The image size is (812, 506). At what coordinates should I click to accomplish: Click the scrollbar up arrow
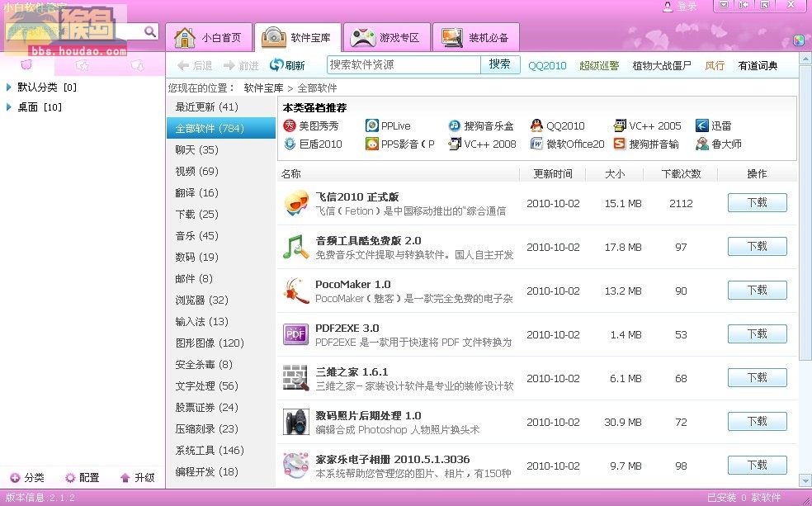pos(805,59)
